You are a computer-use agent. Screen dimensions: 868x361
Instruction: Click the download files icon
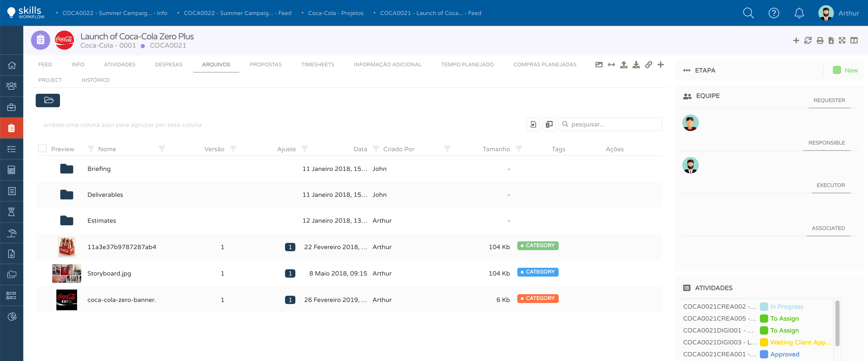[x=636, y=64]
